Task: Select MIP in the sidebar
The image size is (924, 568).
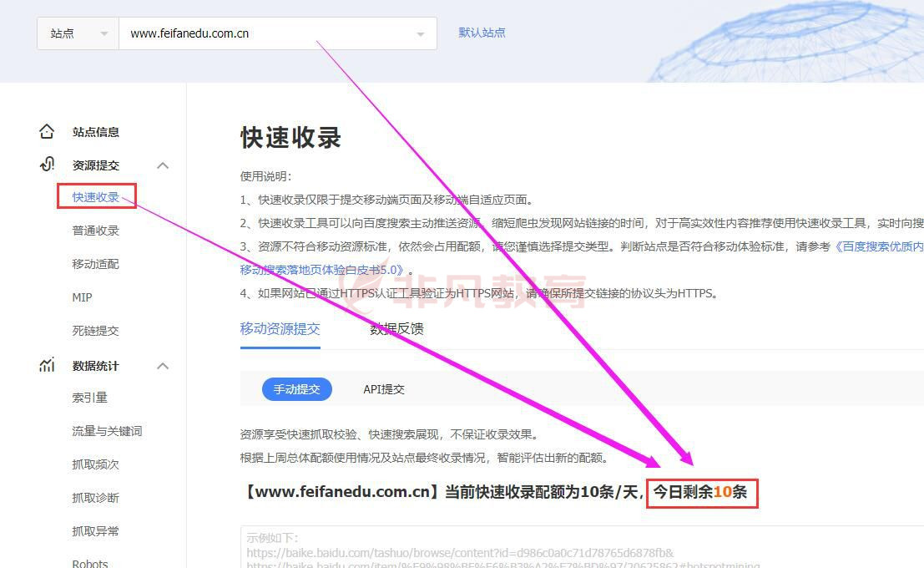Action: (x=82, y=297)
